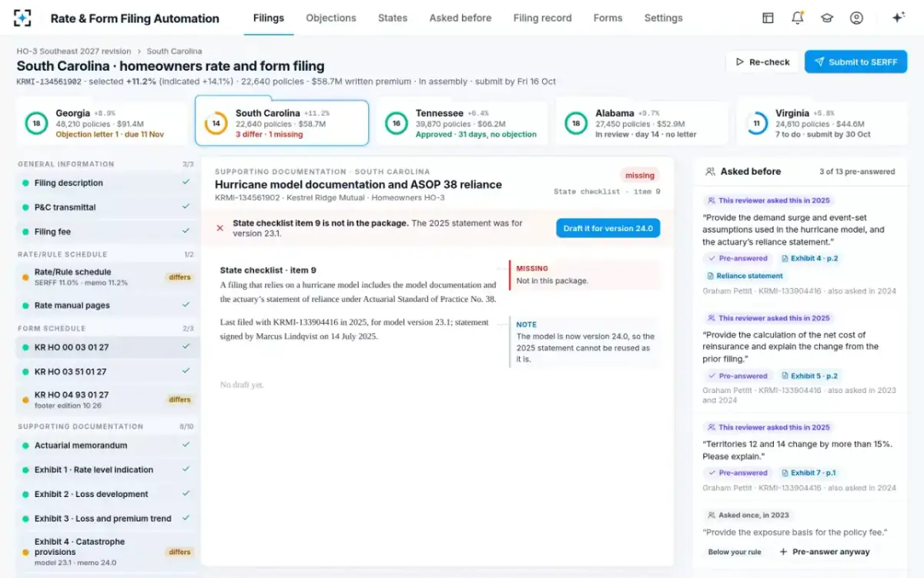Click Draft it for version 24.0
Viewport: 924px width, 578px height.
[x=608, y=228]
